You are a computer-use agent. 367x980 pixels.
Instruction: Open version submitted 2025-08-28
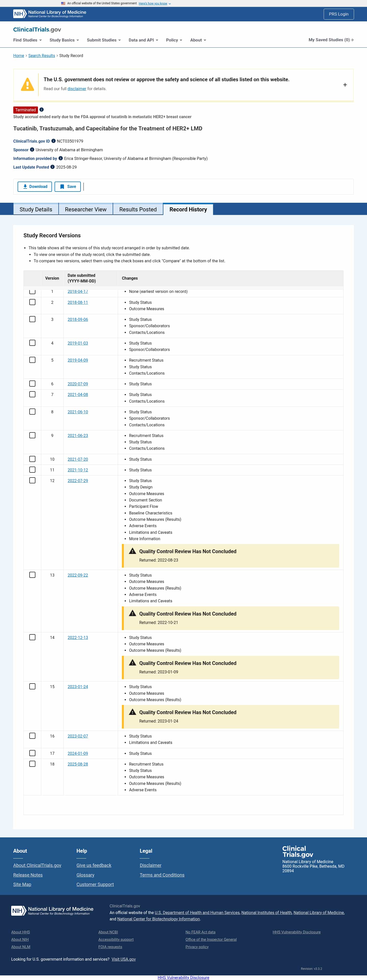coord(78,764)
